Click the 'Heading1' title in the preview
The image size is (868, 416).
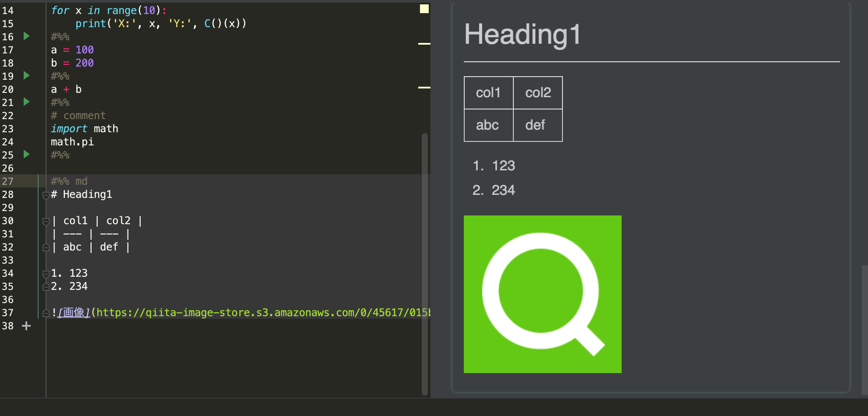click(x=523, y=34)
